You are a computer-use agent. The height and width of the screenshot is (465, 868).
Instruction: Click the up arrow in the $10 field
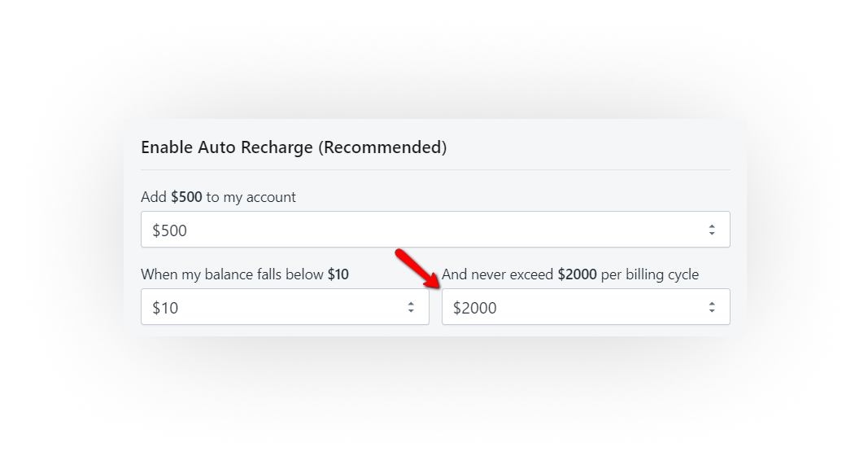click(411, 304)
